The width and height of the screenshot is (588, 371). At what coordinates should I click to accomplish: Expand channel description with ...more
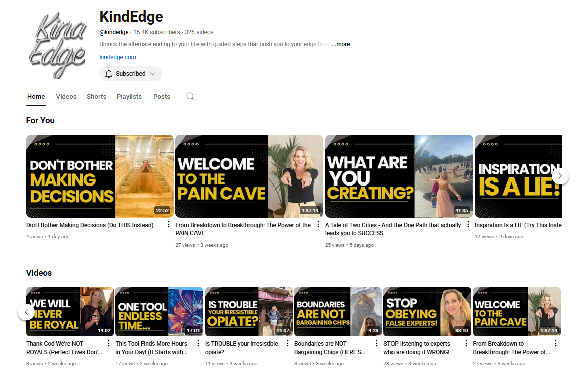click(341, 44)
